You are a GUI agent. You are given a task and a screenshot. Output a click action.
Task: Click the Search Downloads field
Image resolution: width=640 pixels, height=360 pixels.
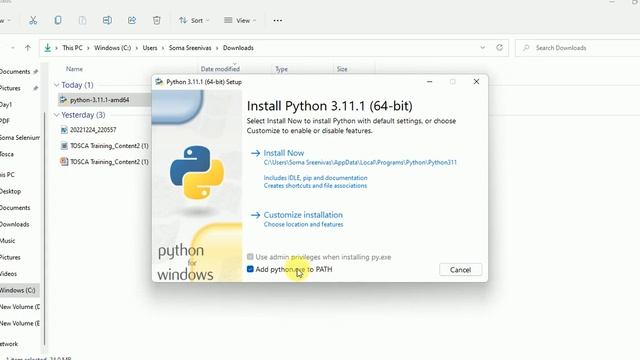click(578, 48)
